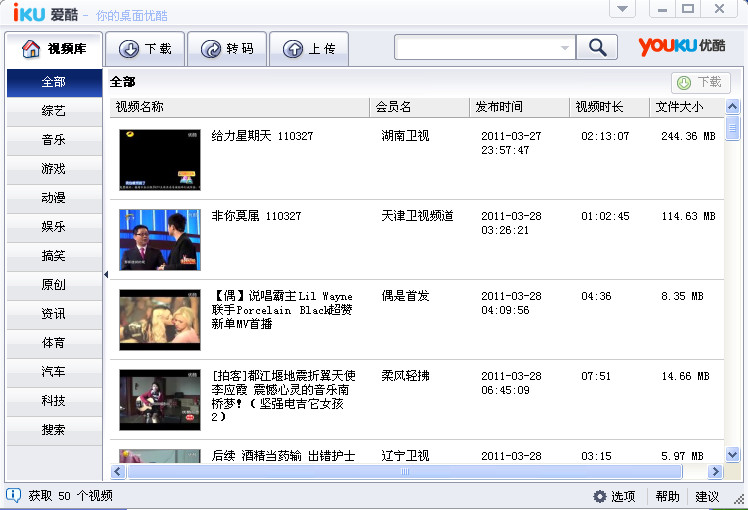
Task: Switch to the 下载 tab
Action: [145, 49]
